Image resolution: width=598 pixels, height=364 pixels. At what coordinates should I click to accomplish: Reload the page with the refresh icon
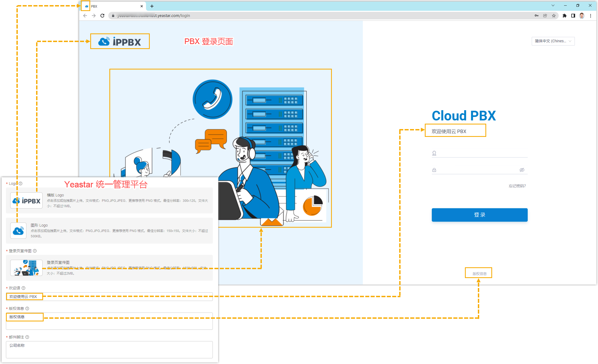[102, 16]
